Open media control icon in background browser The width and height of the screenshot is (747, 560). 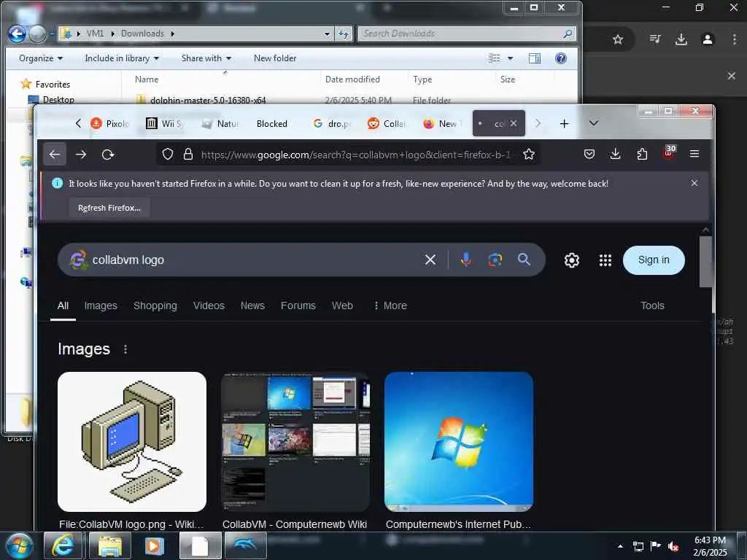click(x=655, y=39)
